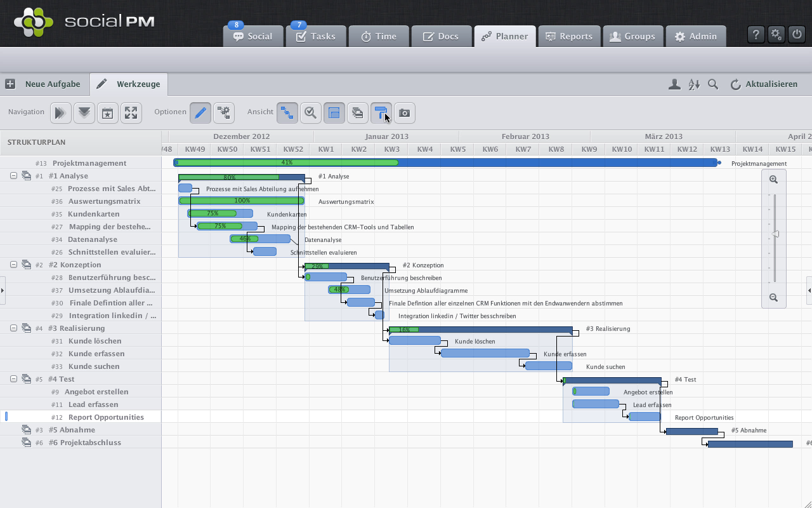The width and height of the screenshot is (812, 508).
Task: Click the zoom-in magnifier above the slider
Action: click(773, 180)
